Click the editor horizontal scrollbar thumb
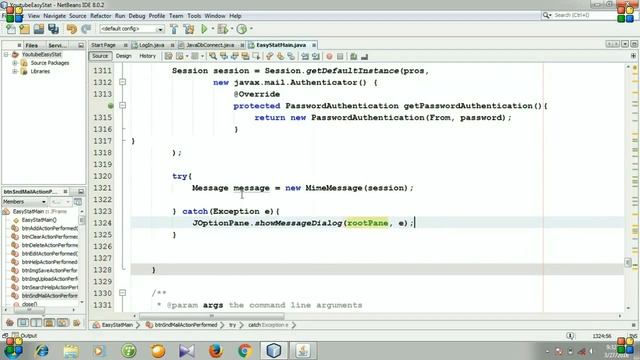The width and height of the screenshot is (640, 360). pos(211,316)
